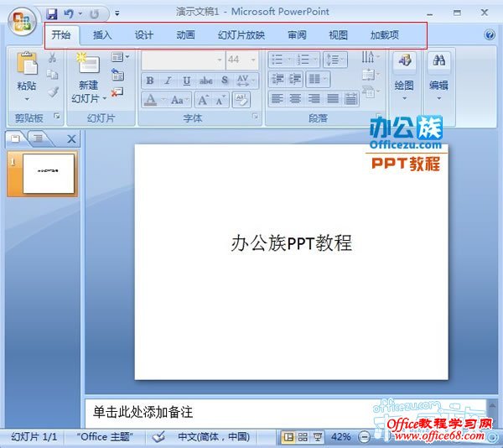503x448 pixels.
Task: Open the Convert to SmartArt dropdown
Action: click(371, 92)
